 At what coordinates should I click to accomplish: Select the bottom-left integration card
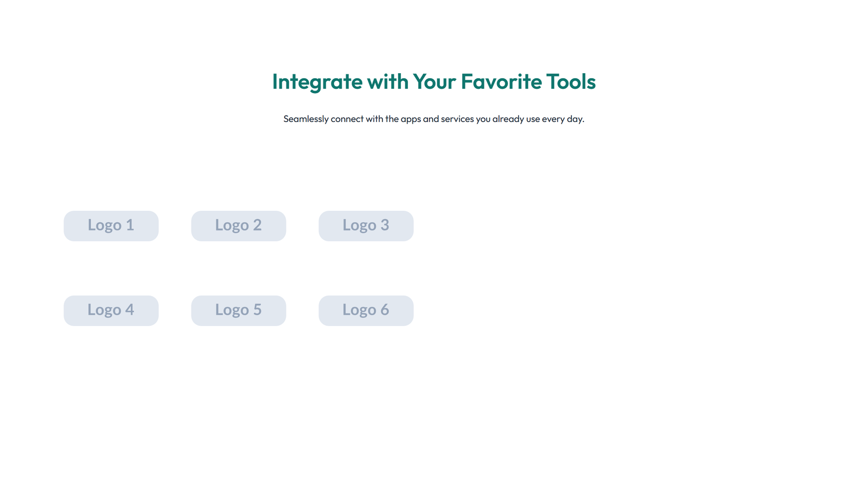(x=111, y=310)
